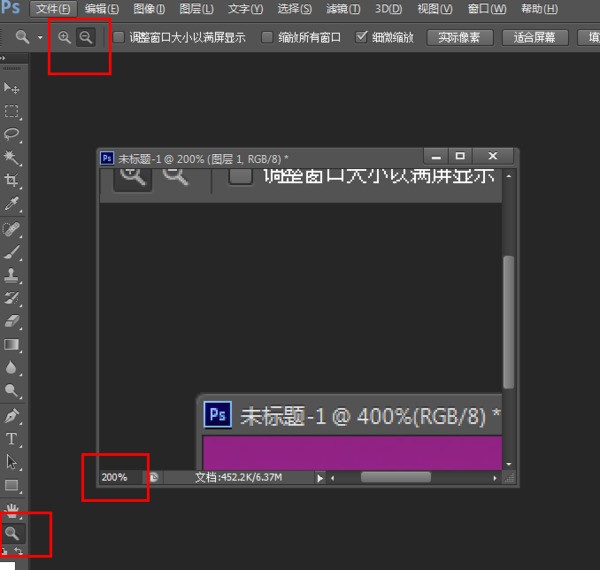Select the Spot Healing Brush tool

(x=11, y=229)
